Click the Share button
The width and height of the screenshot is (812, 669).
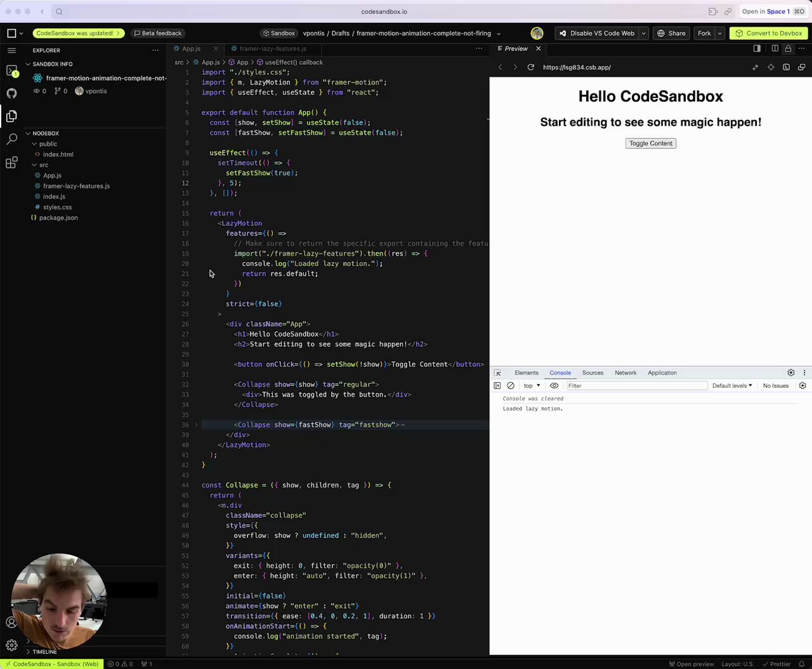click(x=671, y=33)
